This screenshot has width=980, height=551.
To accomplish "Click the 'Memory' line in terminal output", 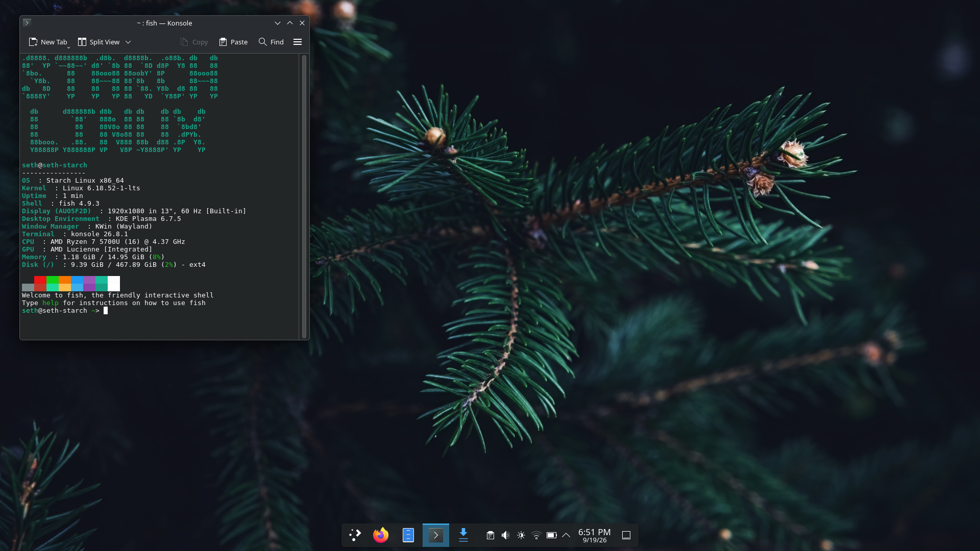I will [x=93, y=257].
